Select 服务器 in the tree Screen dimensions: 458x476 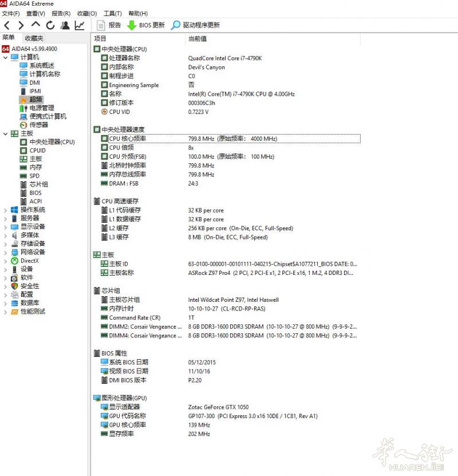pos(25,219)
